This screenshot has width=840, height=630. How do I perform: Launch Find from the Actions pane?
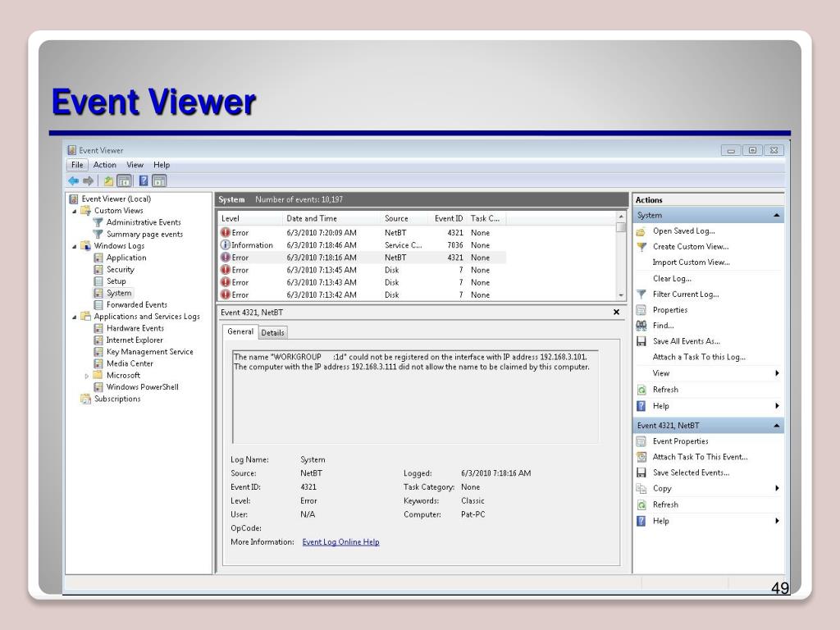pos(663,325)
